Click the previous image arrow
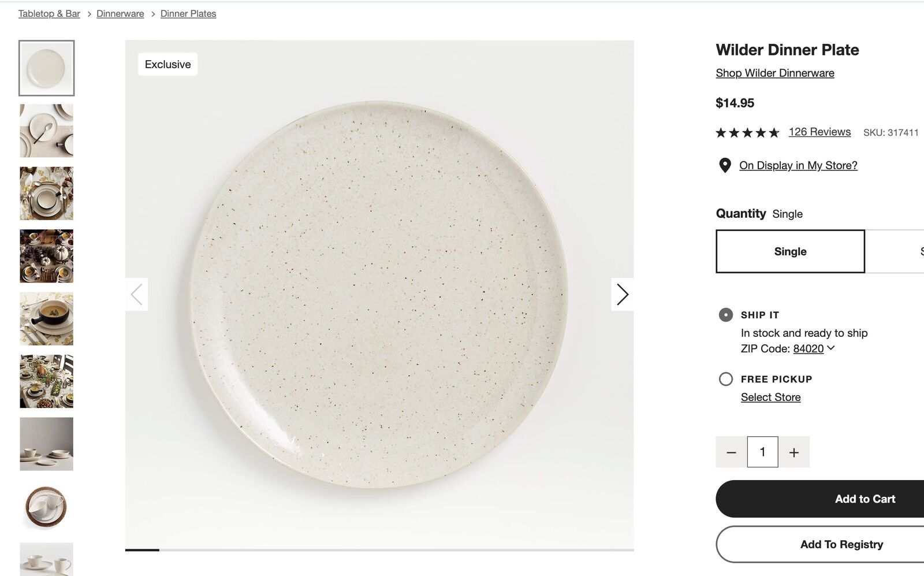 [x=137, y=295]
